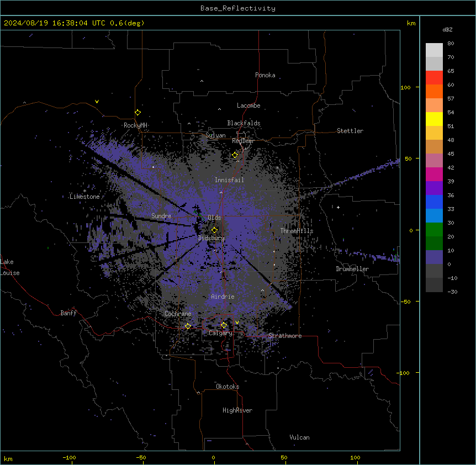Select the light gray 70–80 dBZ legend swatch
Screen dimensions: 476x465
tap(434, 50)
